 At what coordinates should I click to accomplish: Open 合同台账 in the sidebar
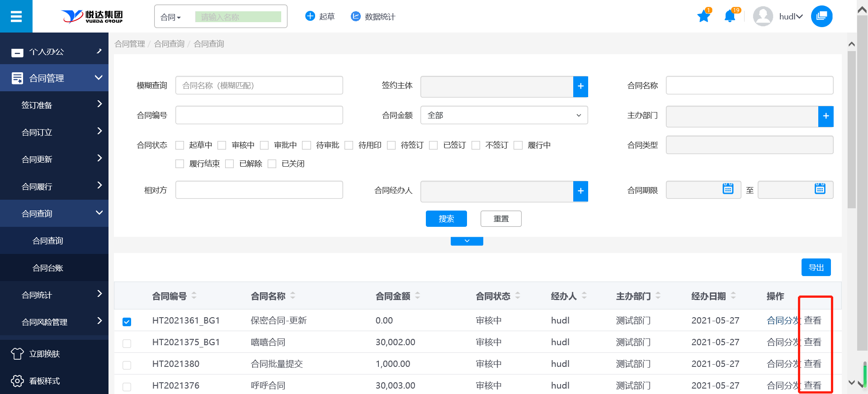[x=48, y=268]
